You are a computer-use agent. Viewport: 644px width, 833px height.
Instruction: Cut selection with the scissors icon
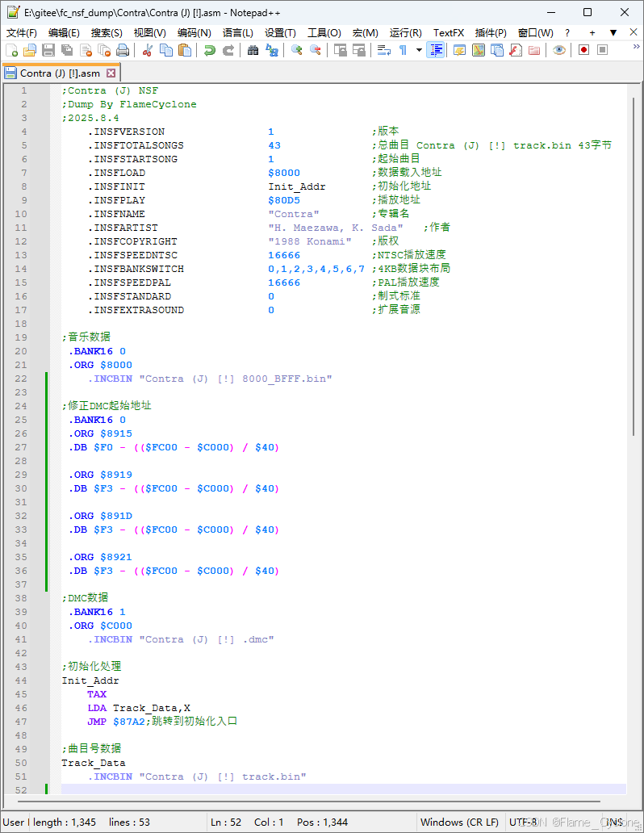coord(148,51)
